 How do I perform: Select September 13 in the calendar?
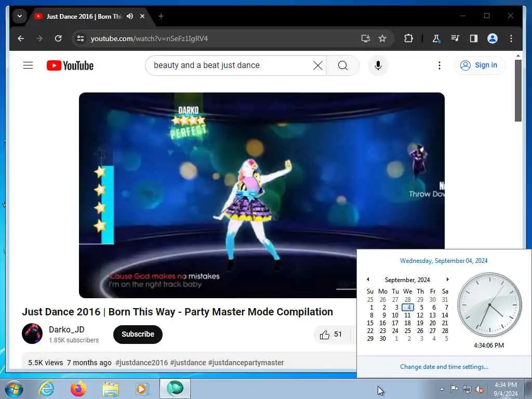432,315
